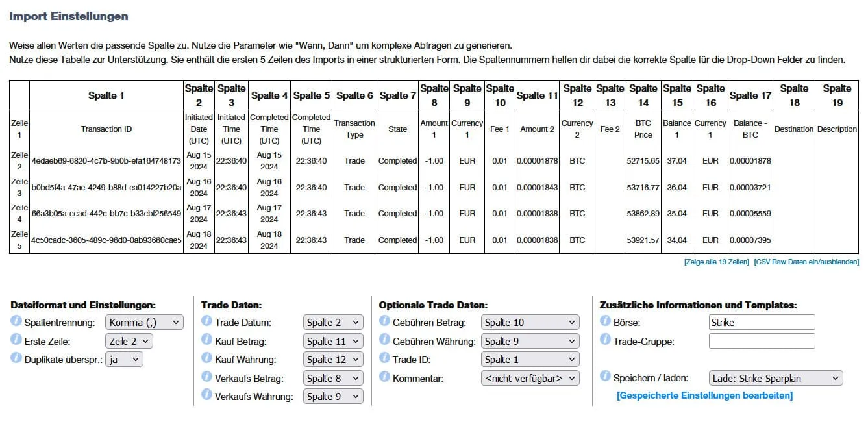Open Gespeicherte Einstellungen bearbeiten link
The height and width of the screenshot is (426, 868).
(704, 395)
